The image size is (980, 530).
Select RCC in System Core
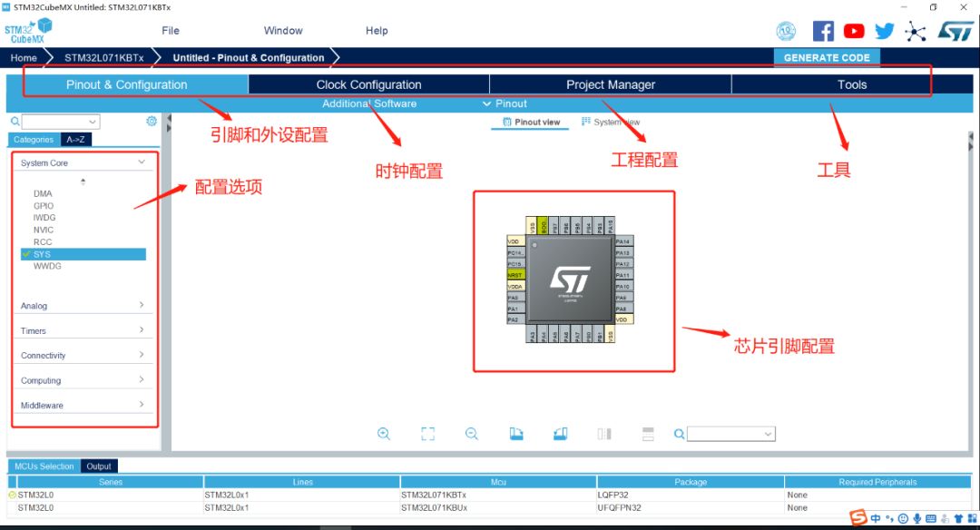(43, 242)
